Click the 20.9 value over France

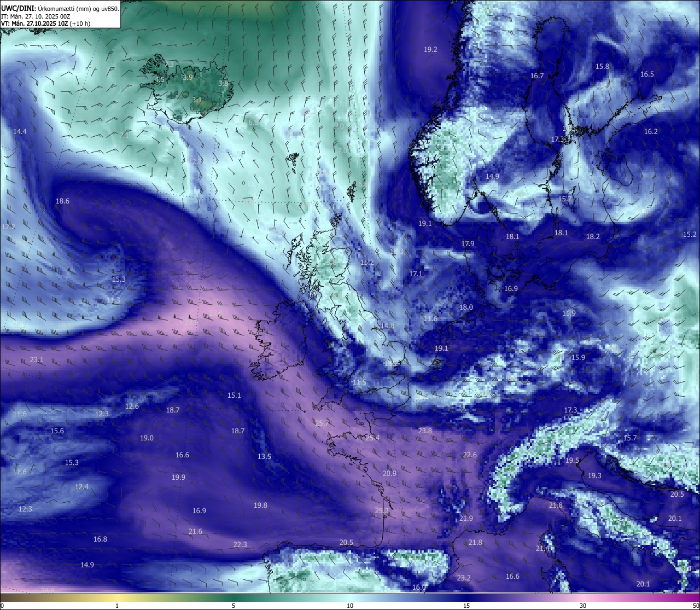389,473
